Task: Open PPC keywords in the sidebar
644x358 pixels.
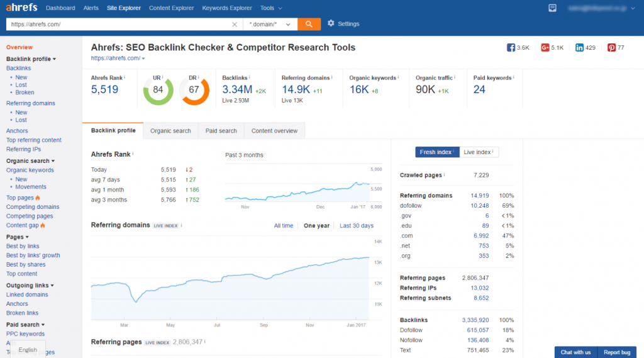Action: click(x=25, y=334)
